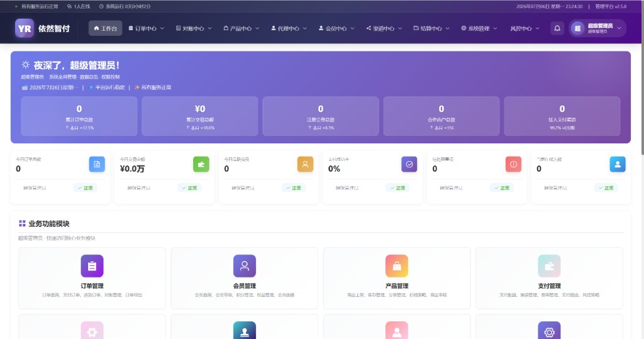Open 产品管理 shopping bag icon
Viewport: 644px width, 339px height.
tap(397, 266)
